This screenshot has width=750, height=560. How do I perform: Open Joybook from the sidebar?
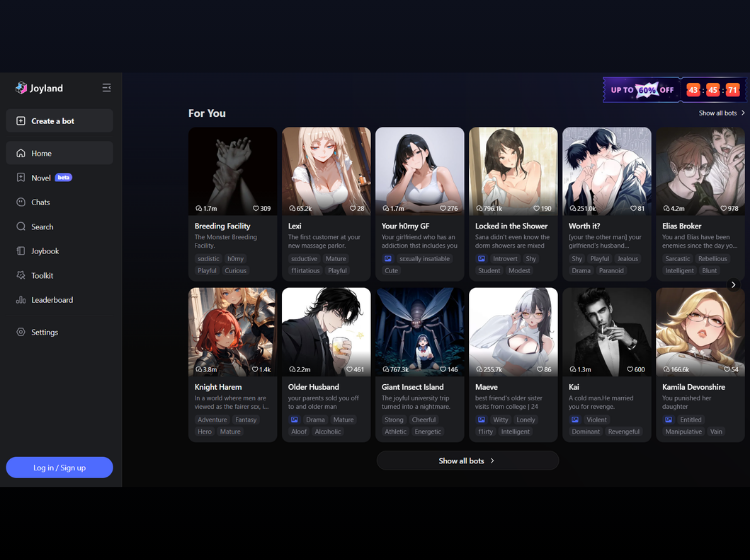tap(59, 251)
